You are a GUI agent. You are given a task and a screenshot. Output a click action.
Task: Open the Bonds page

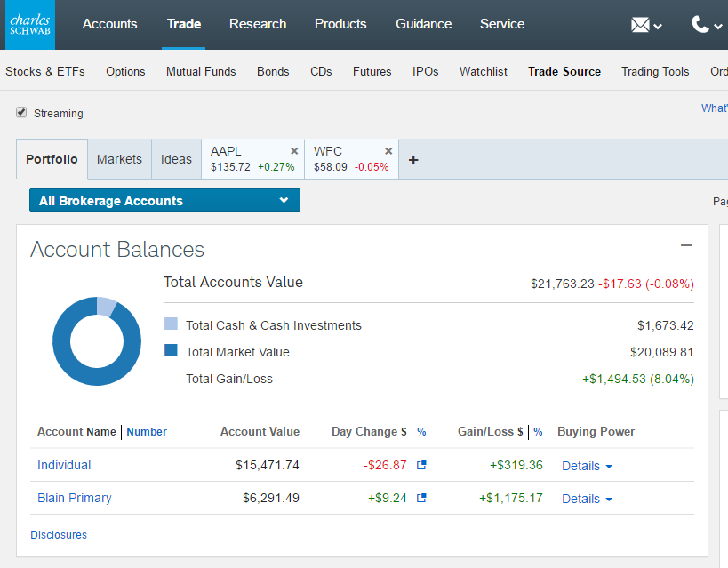[x=273, y=71]
